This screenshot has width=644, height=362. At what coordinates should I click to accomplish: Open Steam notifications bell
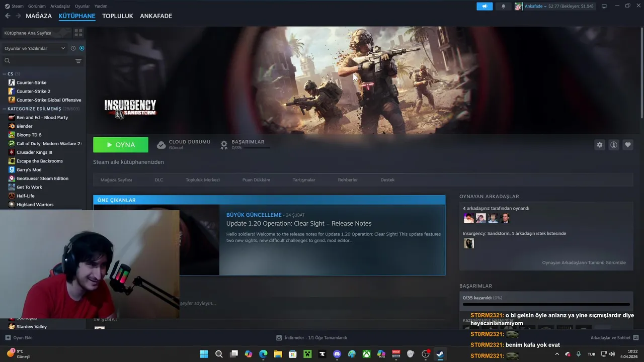click(x=504, y=7)
